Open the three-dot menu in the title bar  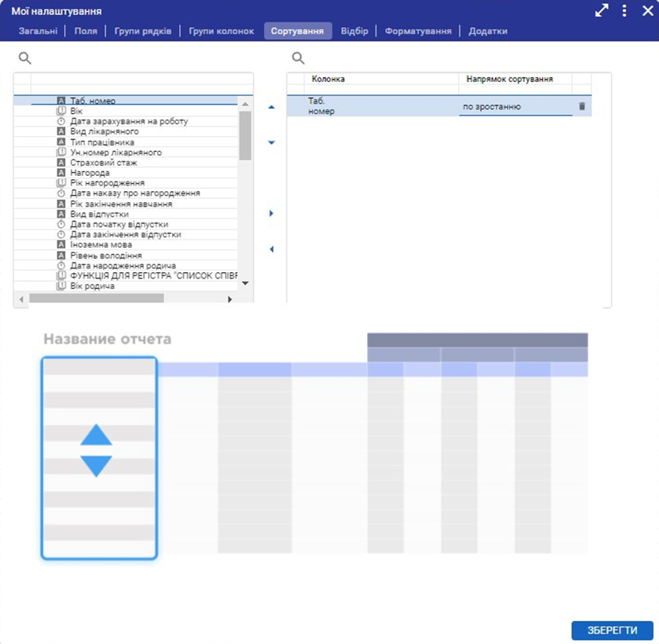pos(625,11)
